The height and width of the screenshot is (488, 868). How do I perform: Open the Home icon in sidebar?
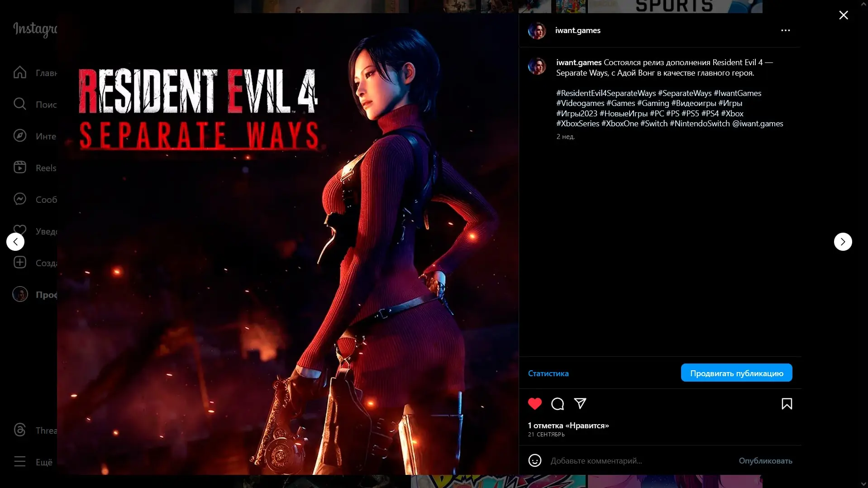click(x=20, y=72)
